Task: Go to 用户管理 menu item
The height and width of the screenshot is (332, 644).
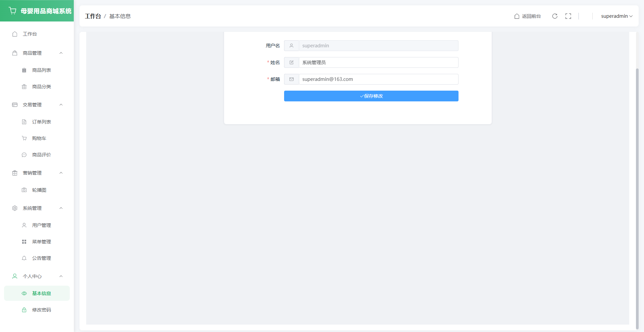Action: [41, 225]
